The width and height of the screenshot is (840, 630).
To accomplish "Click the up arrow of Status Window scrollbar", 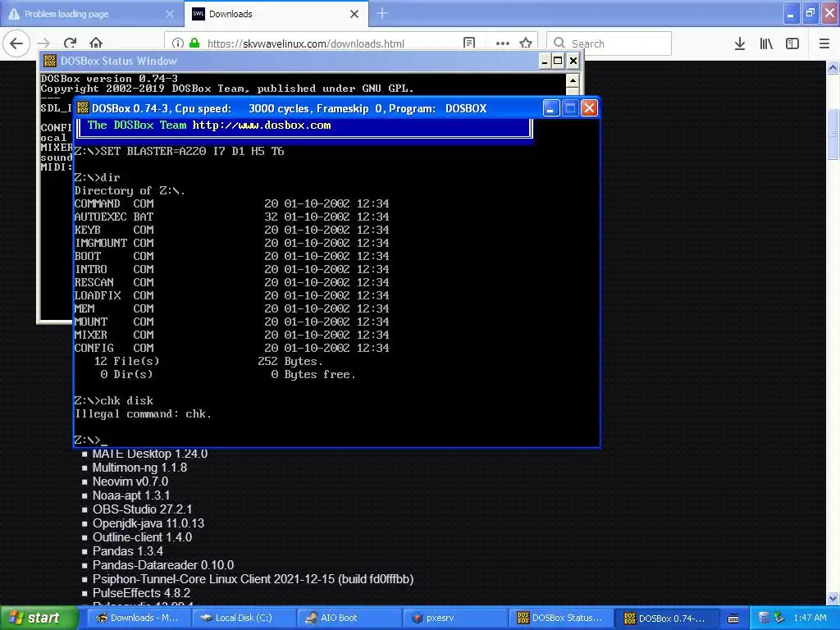I will point(573,81).
